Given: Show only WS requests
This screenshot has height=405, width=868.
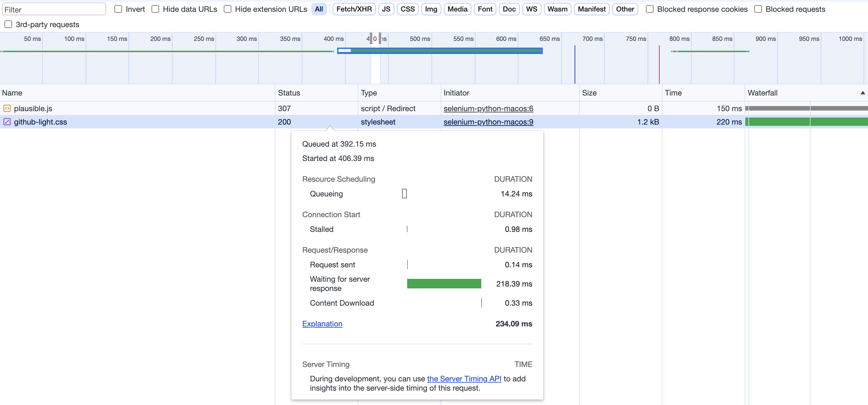Looking at the screenshot, I should pyautogui.click(x=531, y=9).
